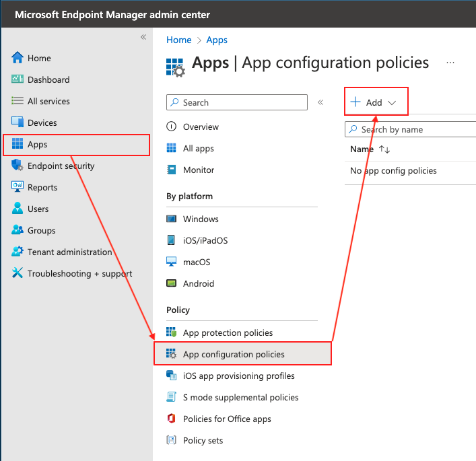Click the plus sign beside Add
The image size is (476, 461).
(x=355, y=102)
